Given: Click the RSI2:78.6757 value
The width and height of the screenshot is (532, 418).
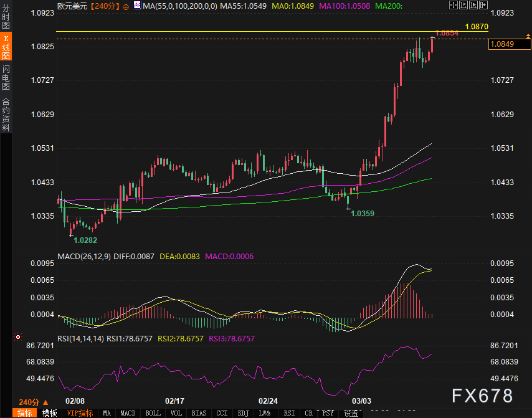Looking at the screenshot, I should 181,339.
